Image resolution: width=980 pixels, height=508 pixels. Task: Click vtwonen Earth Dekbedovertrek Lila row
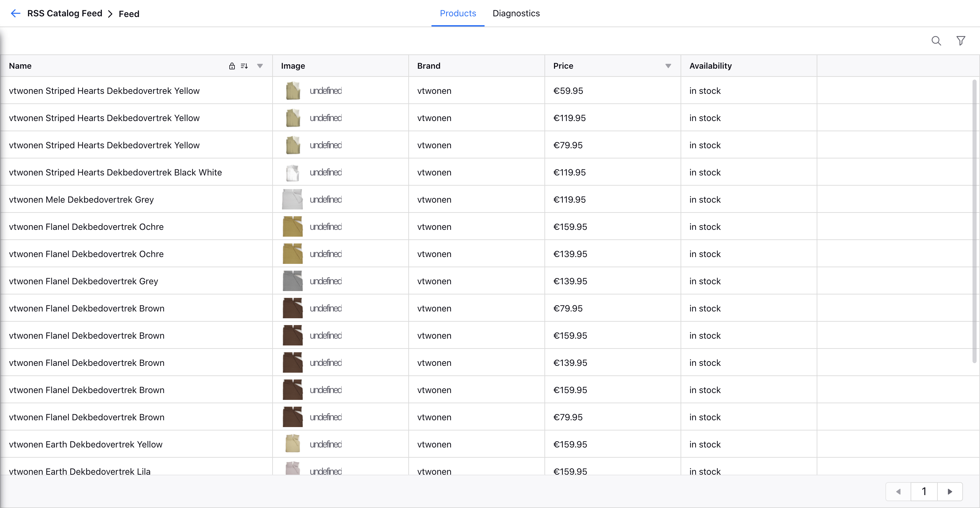(x=489, y=472)
